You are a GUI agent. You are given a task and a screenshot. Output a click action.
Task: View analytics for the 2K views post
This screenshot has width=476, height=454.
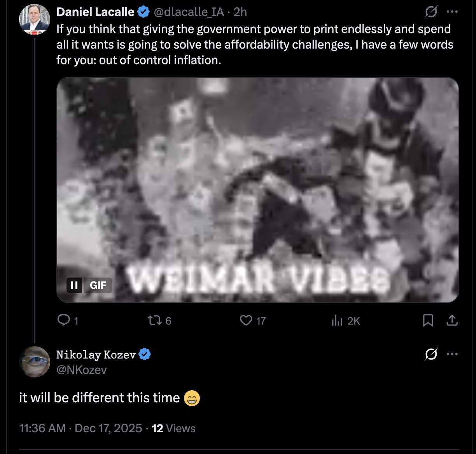(x=337, y=320)
